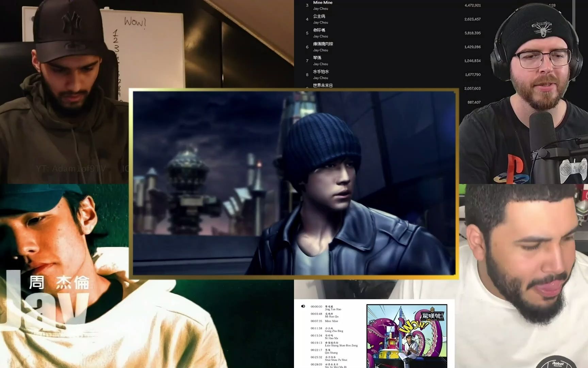The width and height of the screenshot is (588, 368).
Task: Click track number 3 in playlist
Action: [x=307, y=5]
